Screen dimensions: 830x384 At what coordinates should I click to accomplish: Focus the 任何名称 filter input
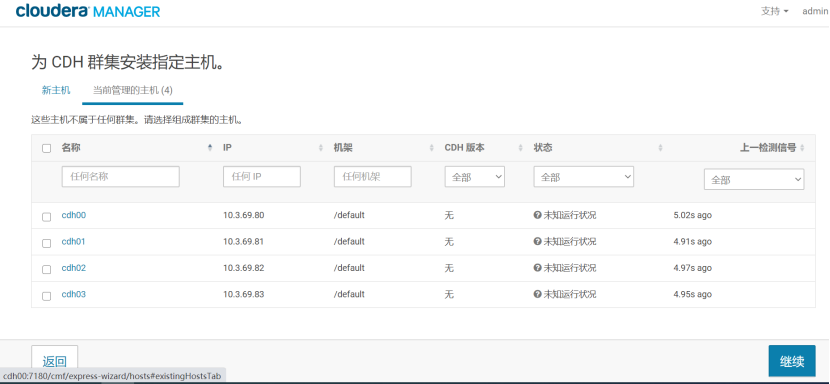[121, 176]
